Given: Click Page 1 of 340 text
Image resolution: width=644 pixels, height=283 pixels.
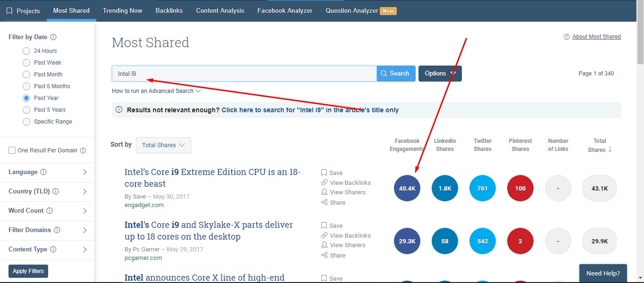Looking at the screenshot, I should (x=596, y=74).
